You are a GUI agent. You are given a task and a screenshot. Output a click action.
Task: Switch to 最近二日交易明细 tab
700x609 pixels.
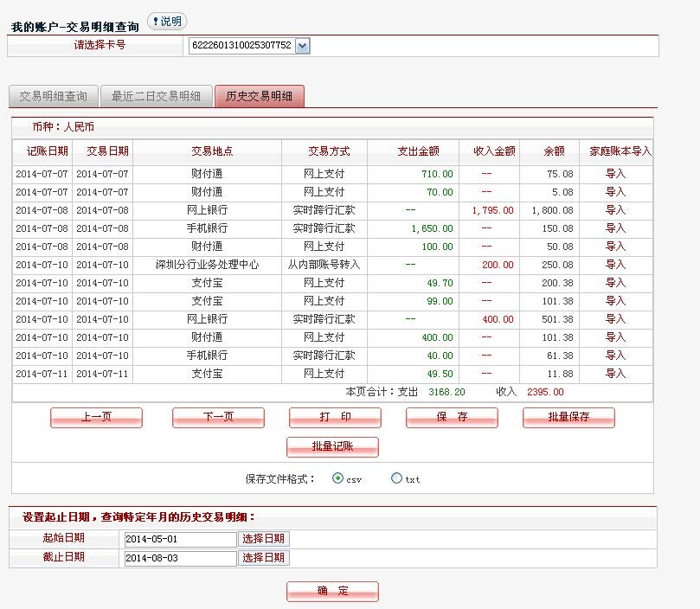click(156, 96)
